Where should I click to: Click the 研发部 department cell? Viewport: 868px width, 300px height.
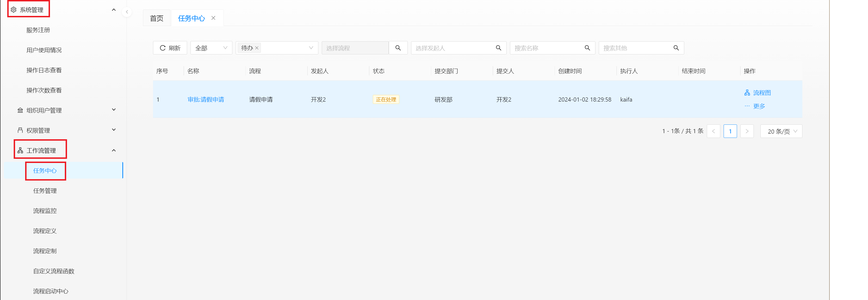[443, 100]
